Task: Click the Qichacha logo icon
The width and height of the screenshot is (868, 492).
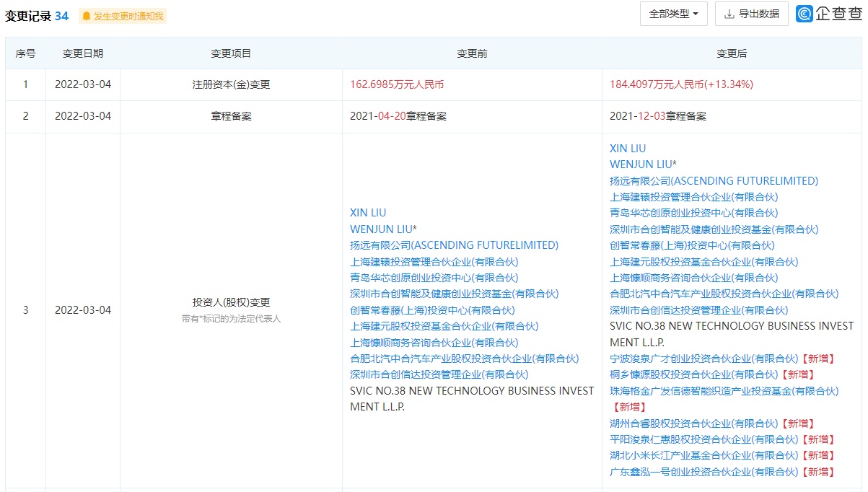Action: click(805, 14)
